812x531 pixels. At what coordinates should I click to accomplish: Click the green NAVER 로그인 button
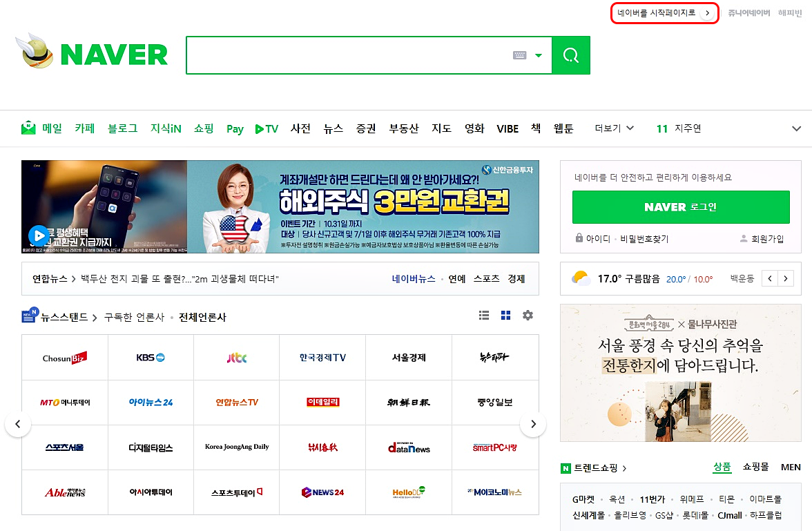(x=681, y=206)
